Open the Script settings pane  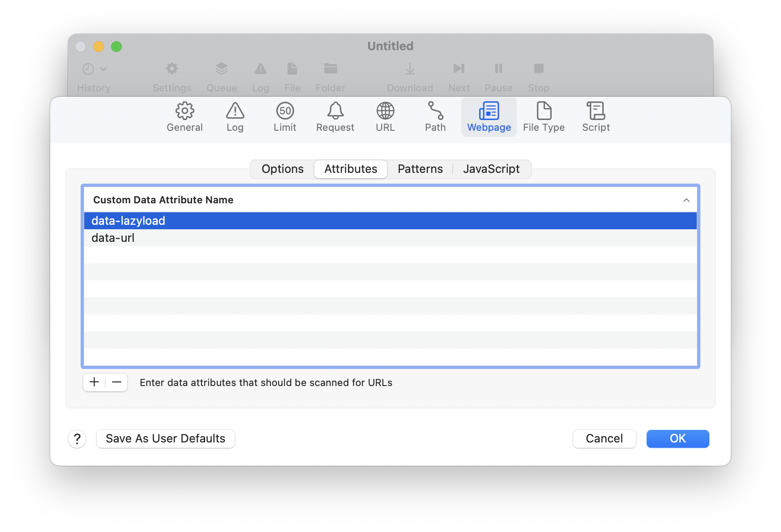595,117
